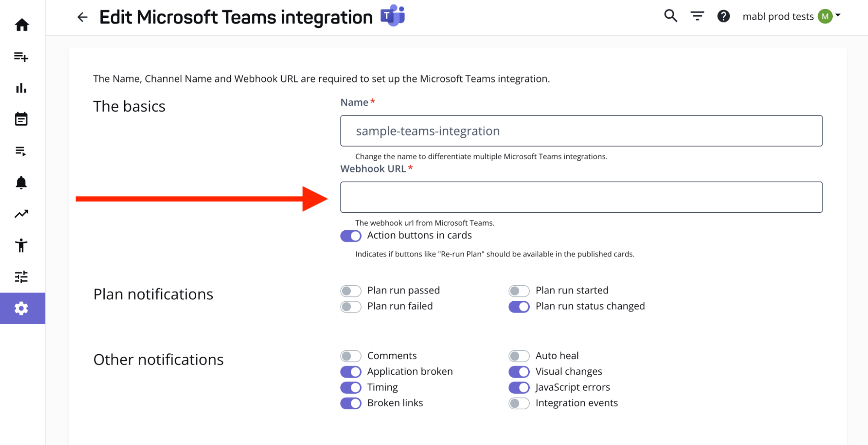
Task: Click inside the empty Webhook URL field
Action: [x=581, y=197]
